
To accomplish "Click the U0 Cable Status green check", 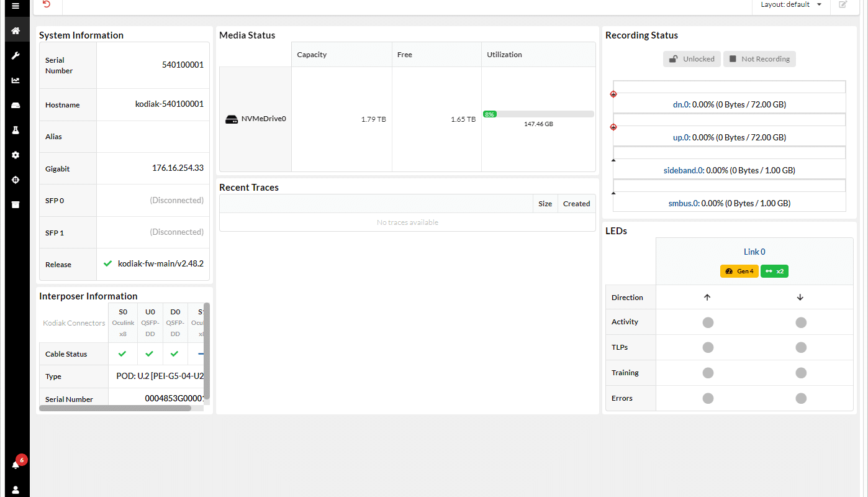I will click(149, 353).
